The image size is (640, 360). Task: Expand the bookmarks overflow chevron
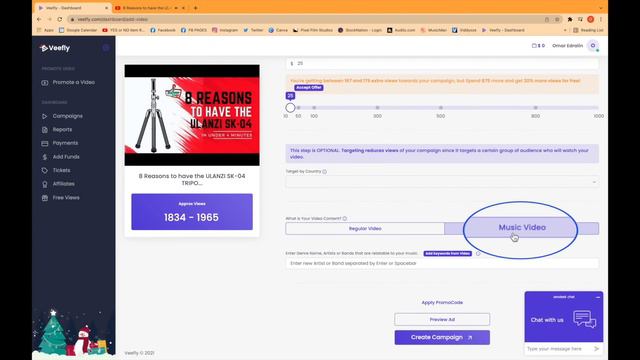coord(565,30)
